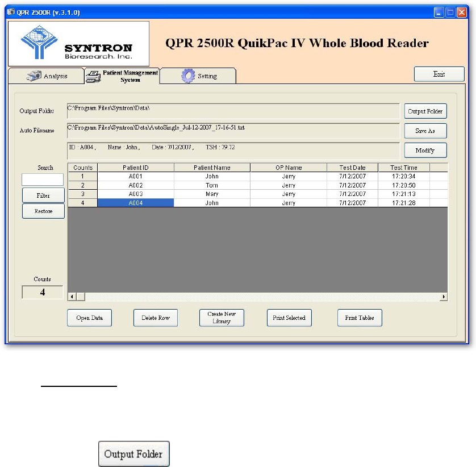This screenshot has height=467, width=476.
Task: Click the Test Time column header
Action: point(404,168)
